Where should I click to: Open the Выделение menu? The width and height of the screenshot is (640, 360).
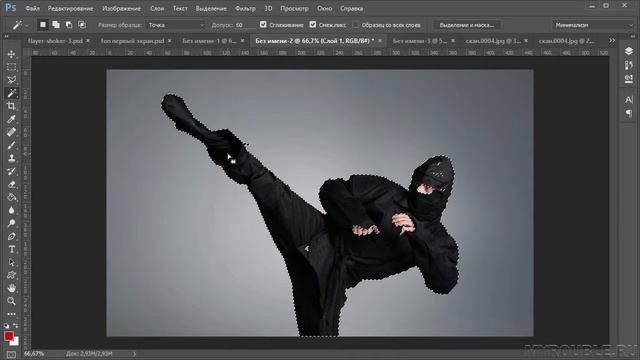click(x=211, y=8)
